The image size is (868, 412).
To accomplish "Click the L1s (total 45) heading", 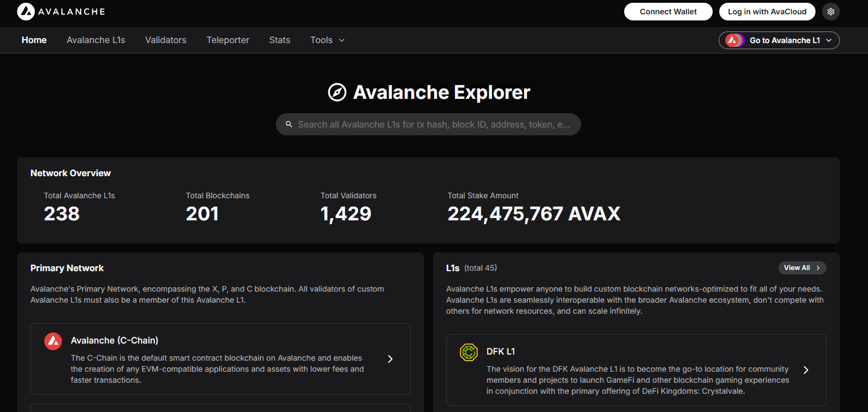I will pos(472,268).
